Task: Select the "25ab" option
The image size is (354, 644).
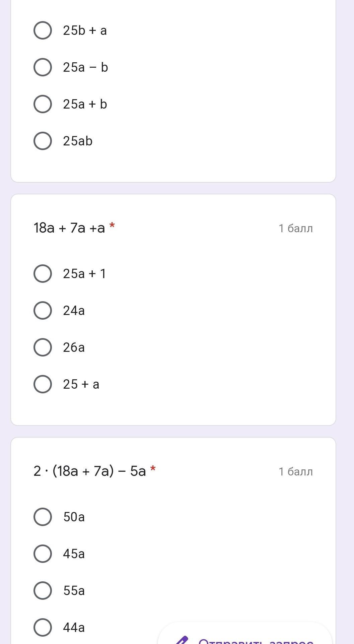Action: 43,141
